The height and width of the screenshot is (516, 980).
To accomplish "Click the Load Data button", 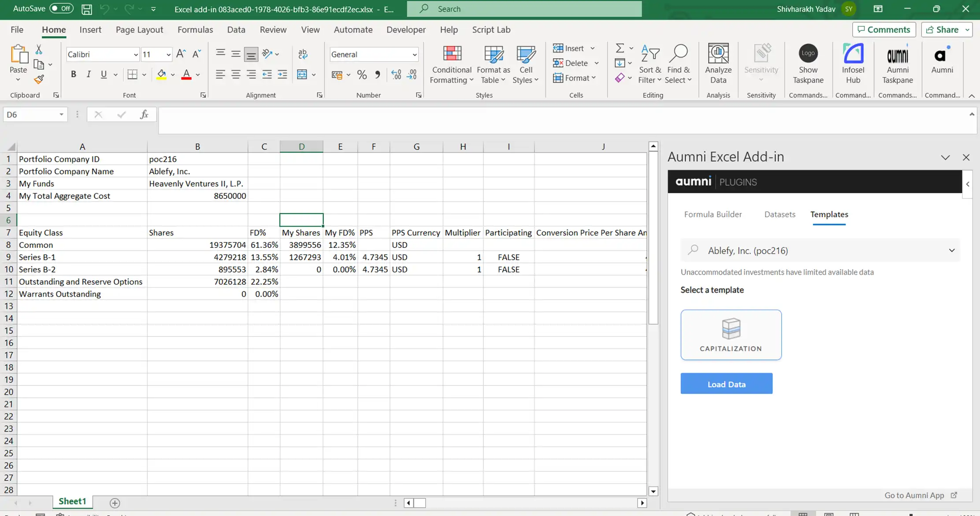I will [726, 384].
